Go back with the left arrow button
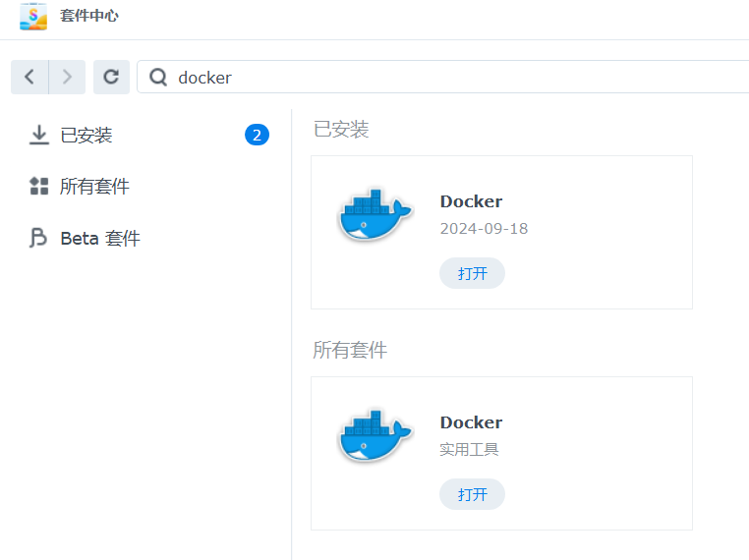Image resolution: width=749 pixels, height=560 pixels. [x=29, y=77]
